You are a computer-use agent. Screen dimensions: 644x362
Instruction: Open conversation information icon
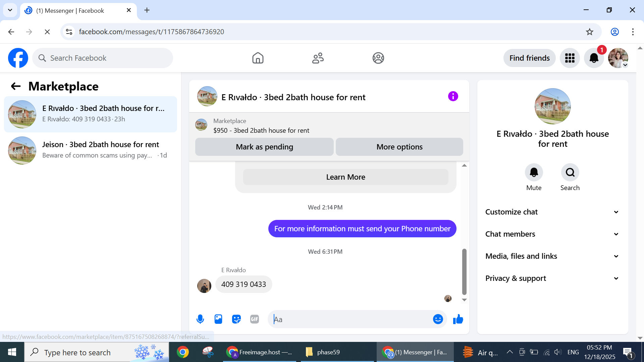(453, 97)
